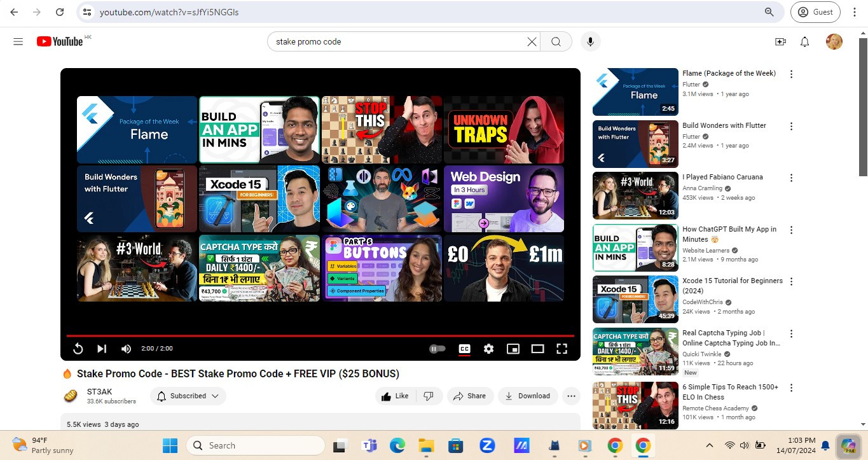The height and width of the screenshot is (460, 868).
Task: Go back in the browser
Action: pyautogui.click(x=14, y=12)
